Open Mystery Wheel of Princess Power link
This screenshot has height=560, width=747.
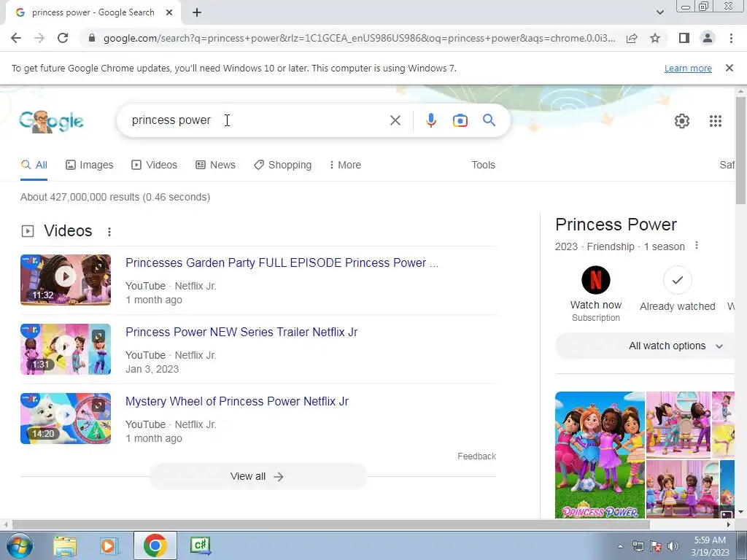coord(237,402)
